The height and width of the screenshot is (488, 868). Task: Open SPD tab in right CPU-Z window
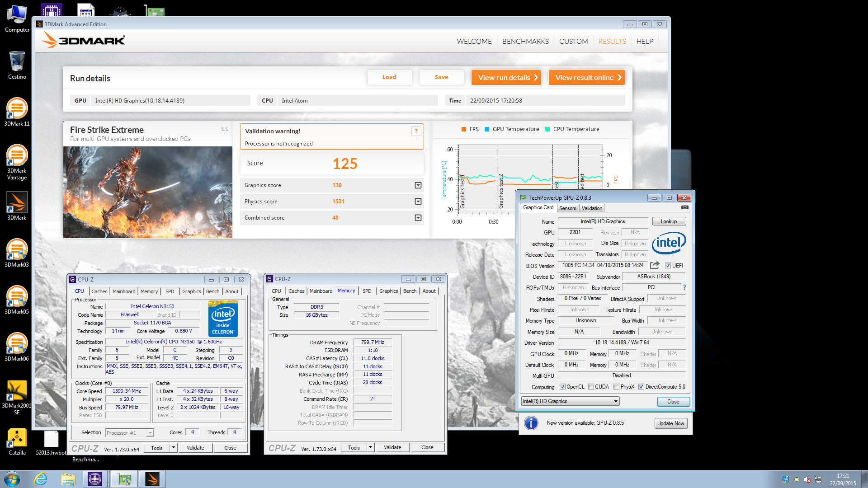[x=367, y=291]
